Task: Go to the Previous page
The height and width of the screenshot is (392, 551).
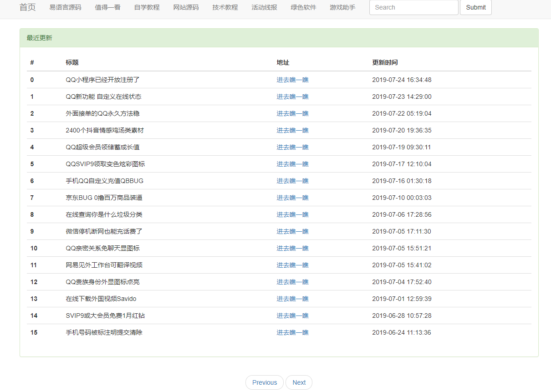Action: point(264,382)
